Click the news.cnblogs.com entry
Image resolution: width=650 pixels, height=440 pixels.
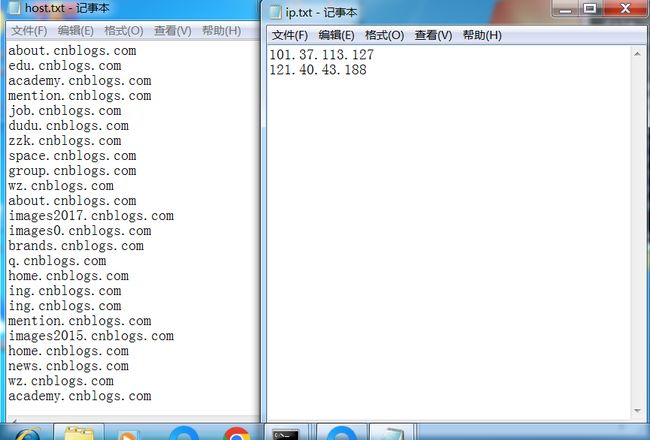click(x=68, y=366)
